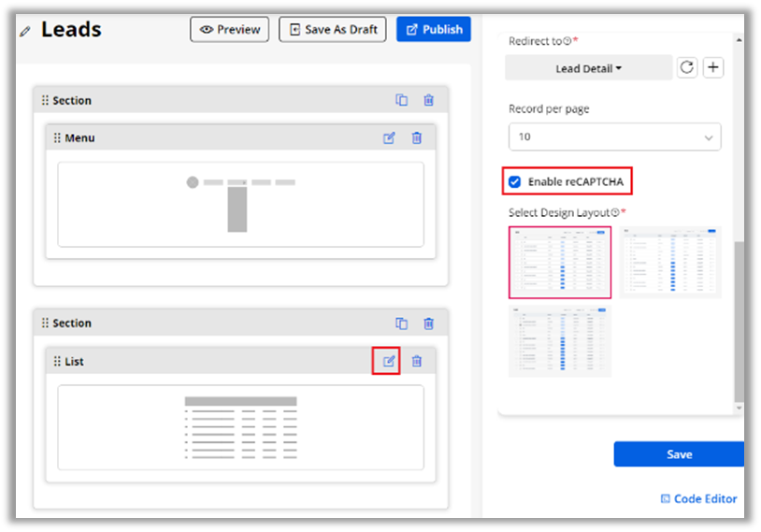Expand the Record per page dropdown

coord(614,137)
